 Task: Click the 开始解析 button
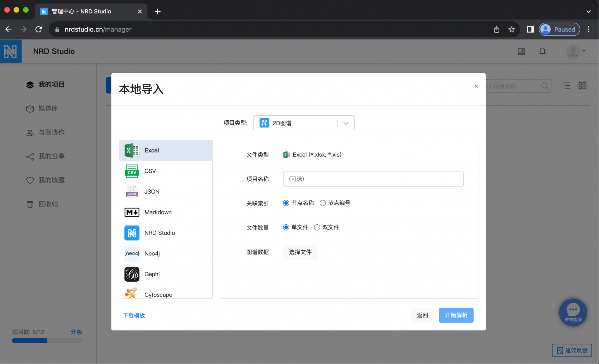(x=456, y=315)
